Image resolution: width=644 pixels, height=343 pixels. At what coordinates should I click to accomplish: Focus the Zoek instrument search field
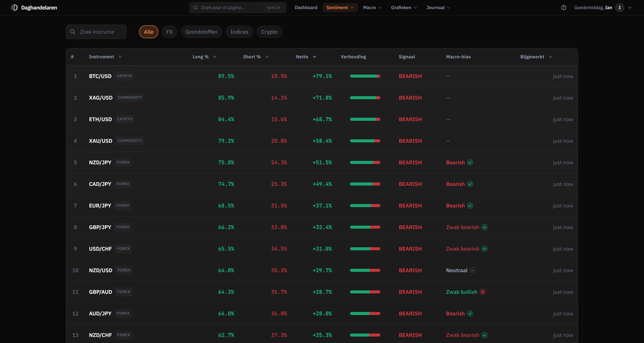pyautogui.click(x=96, y=32)
